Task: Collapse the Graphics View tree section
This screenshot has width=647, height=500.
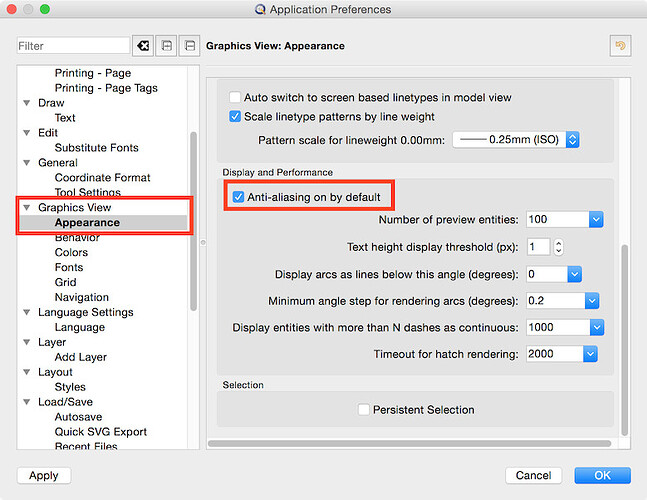Action: tap(27, 207)
